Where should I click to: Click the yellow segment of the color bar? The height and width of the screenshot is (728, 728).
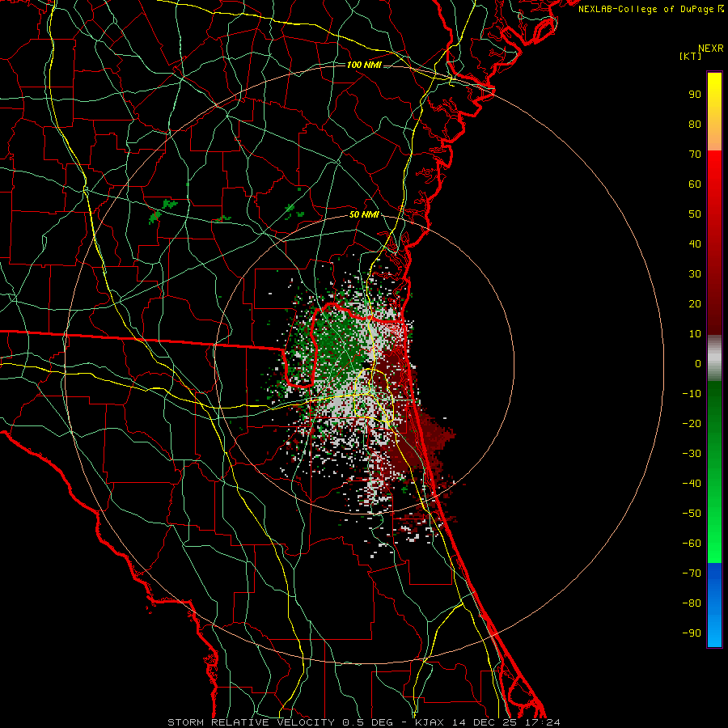714,112
